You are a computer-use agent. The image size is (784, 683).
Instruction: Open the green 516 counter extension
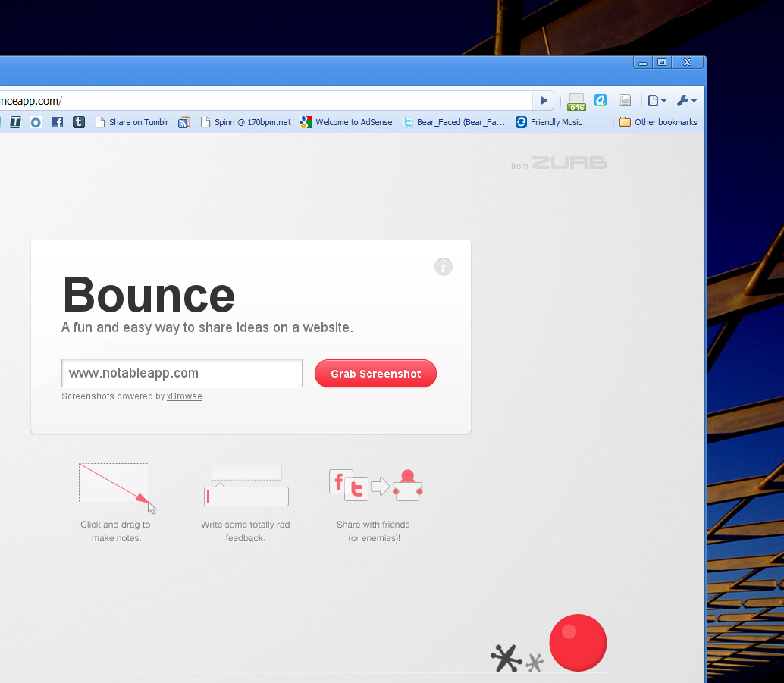coord(576,102)
